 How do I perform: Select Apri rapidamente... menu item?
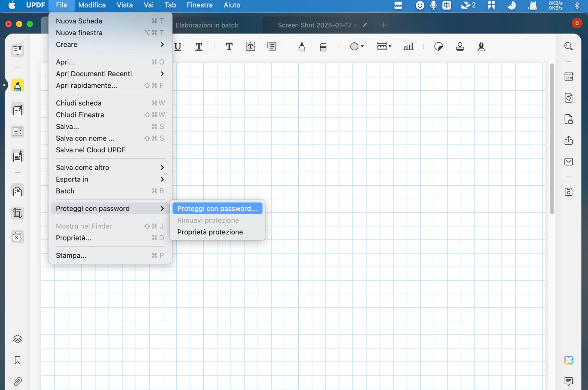(110, 86)
